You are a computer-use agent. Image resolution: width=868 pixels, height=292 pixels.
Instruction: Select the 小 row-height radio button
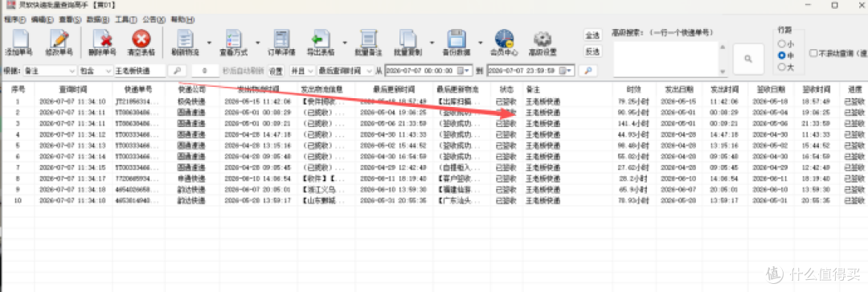782,43
